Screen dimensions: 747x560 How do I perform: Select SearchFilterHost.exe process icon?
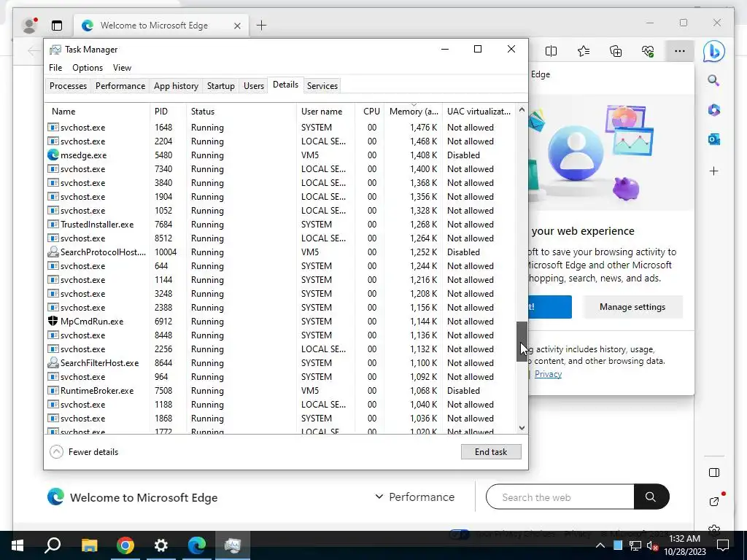tap(53, 363)
